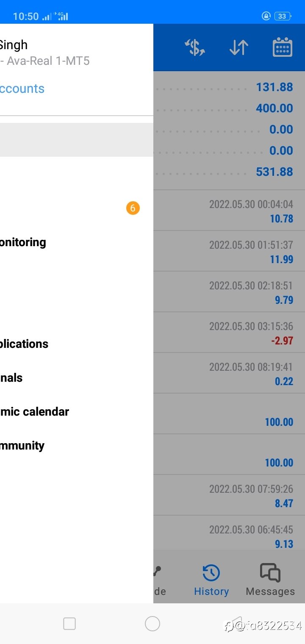Open the calendar date range icon
Screen dimensions: 305x644
[282, 47]
